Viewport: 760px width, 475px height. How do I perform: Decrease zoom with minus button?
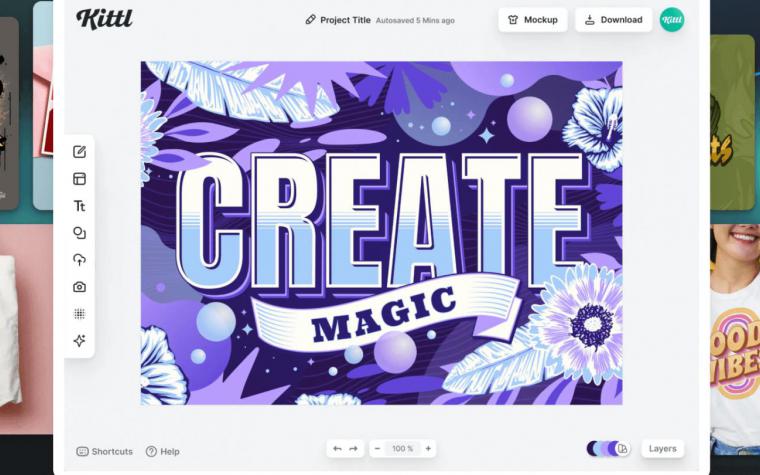[x=378, y=449]
